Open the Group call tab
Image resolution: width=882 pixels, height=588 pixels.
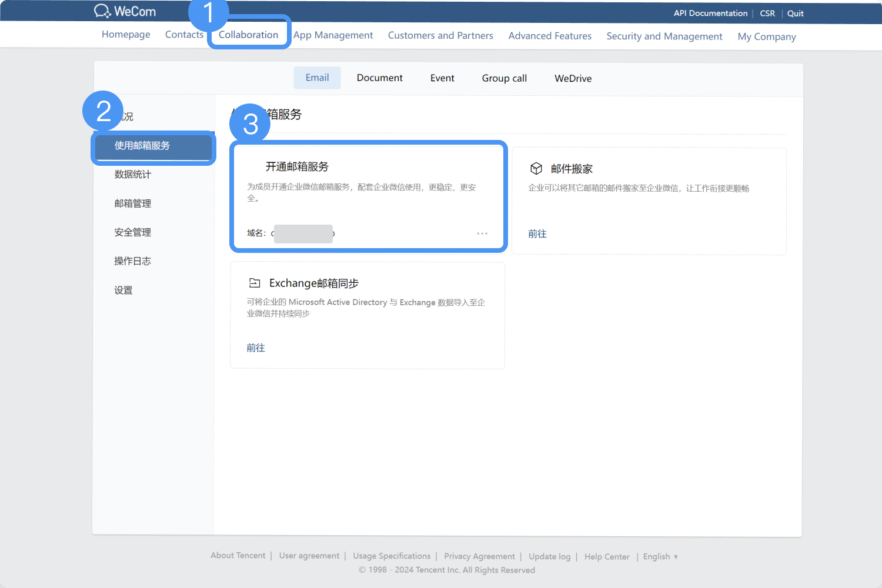click(505, 78)
